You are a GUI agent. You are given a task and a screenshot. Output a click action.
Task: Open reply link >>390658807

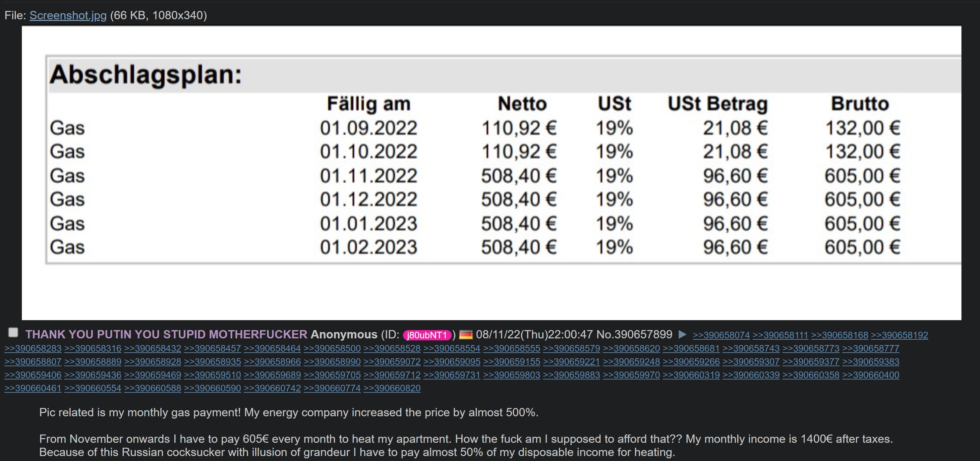(33, 362)
